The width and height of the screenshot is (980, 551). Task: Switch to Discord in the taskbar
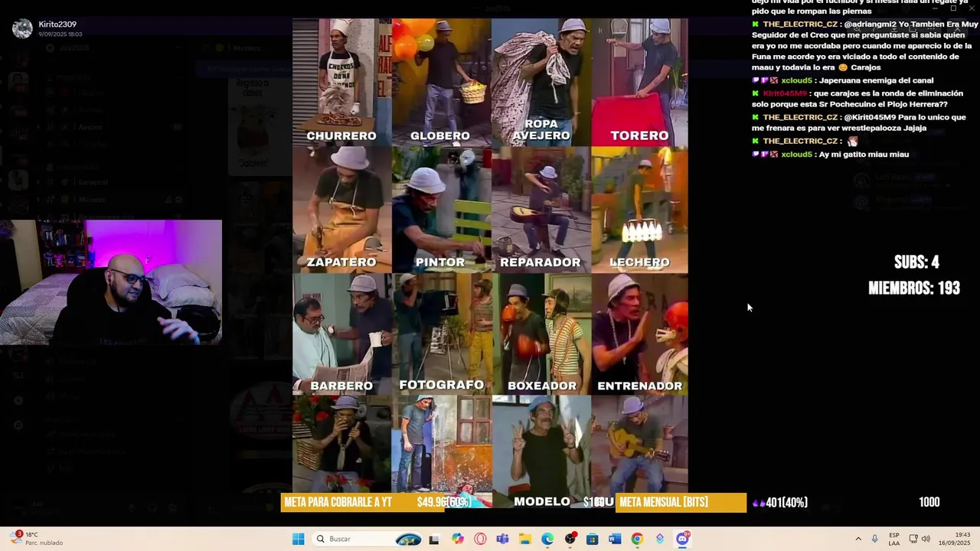[x=682, y=539]
